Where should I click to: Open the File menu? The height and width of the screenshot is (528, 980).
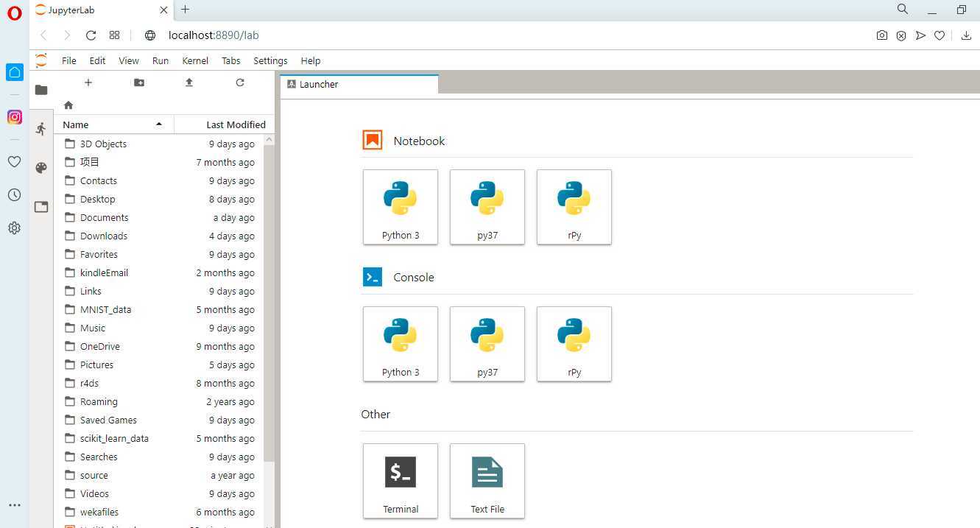(x=69, y=60)
